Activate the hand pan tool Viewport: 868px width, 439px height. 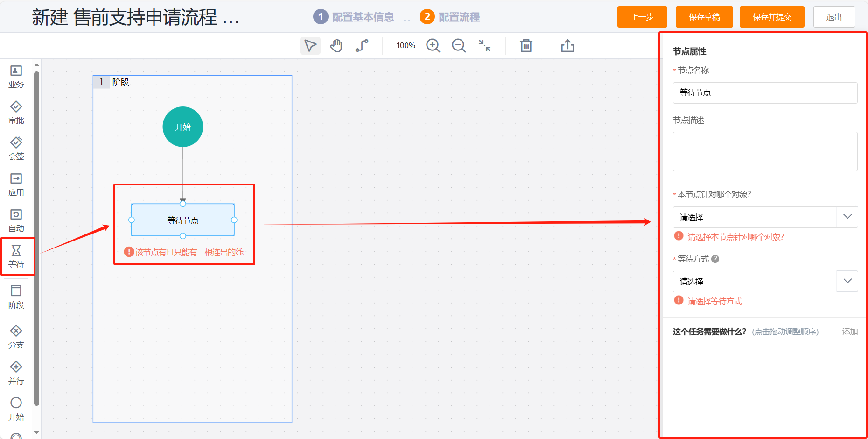coord(336,46)
